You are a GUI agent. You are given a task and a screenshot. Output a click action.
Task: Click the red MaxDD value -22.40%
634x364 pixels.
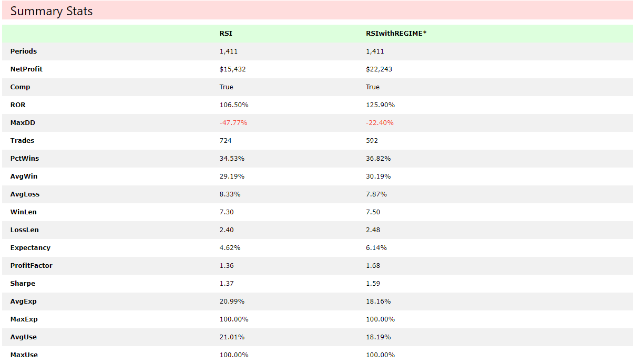click(380, 123)
